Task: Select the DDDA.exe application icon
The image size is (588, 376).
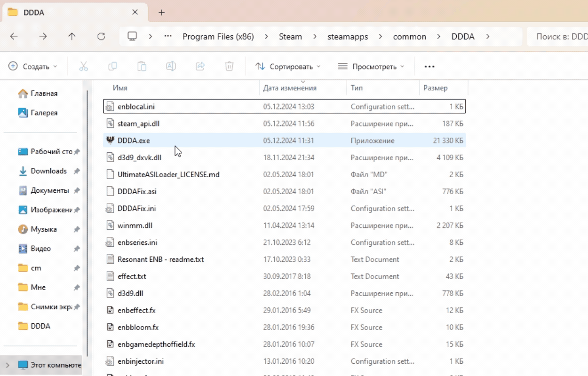Action: click(x=110, y=141)
